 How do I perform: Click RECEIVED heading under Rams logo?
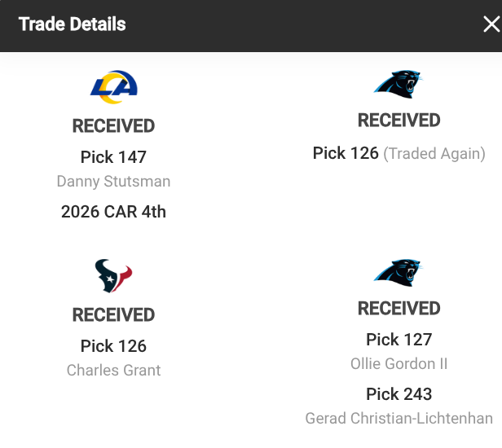[x=113, y=125]
